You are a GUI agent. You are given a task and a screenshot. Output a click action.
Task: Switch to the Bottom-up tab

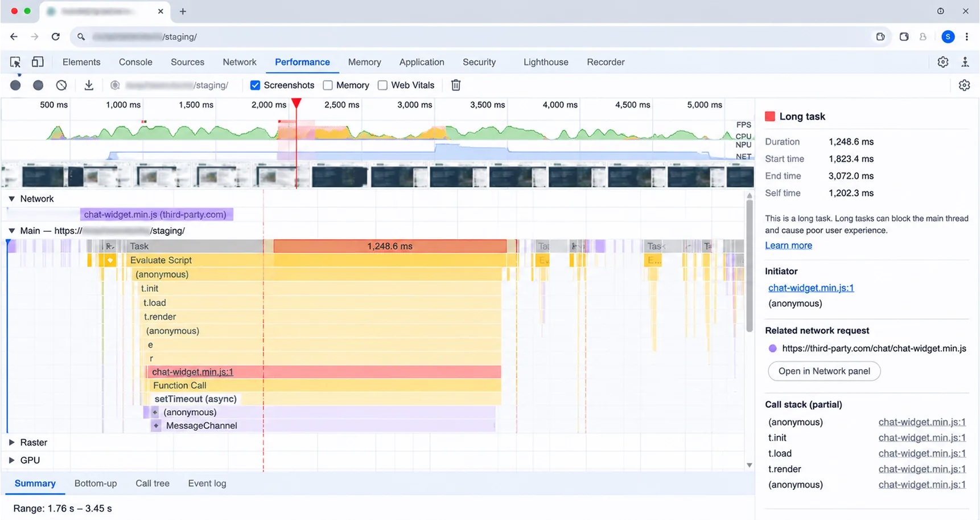click(96, 484)
